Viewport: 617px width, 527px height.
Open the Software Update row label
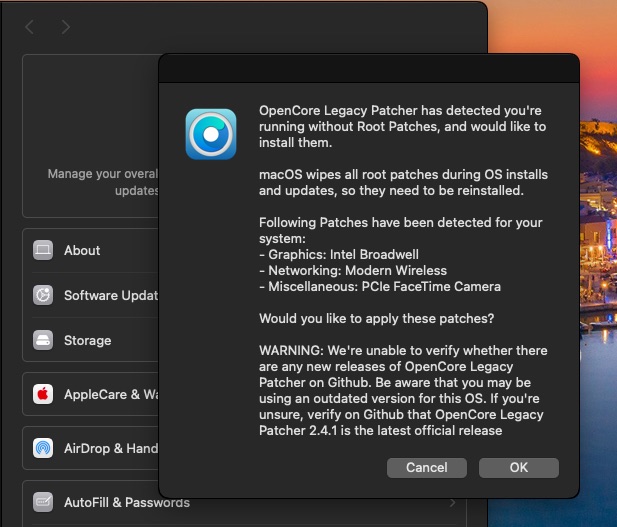pos(110,295)
